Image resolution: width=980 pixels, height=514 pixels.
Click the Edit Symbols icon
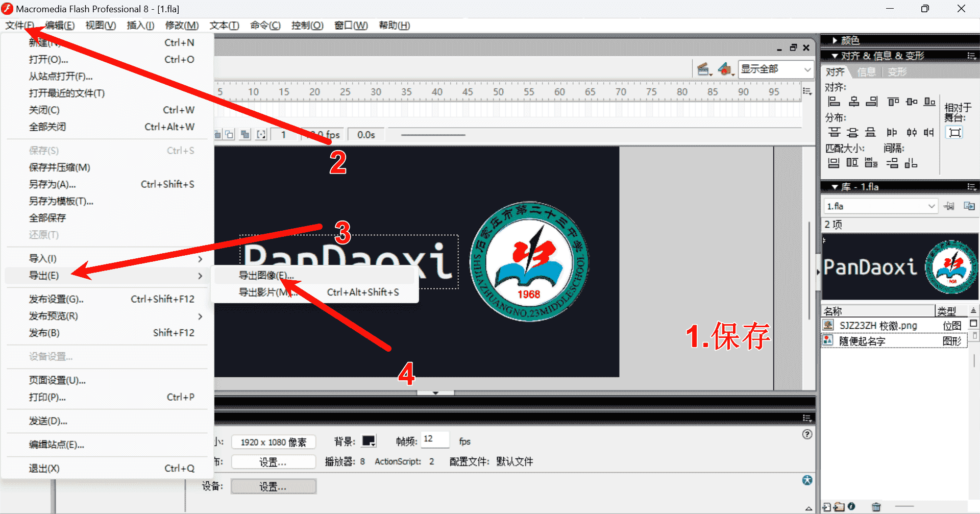(725, 69)
